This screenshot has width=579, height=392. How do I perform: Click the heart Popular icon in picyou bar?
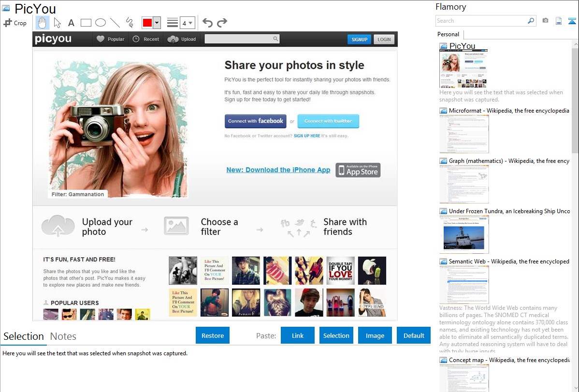click(101, 39)
